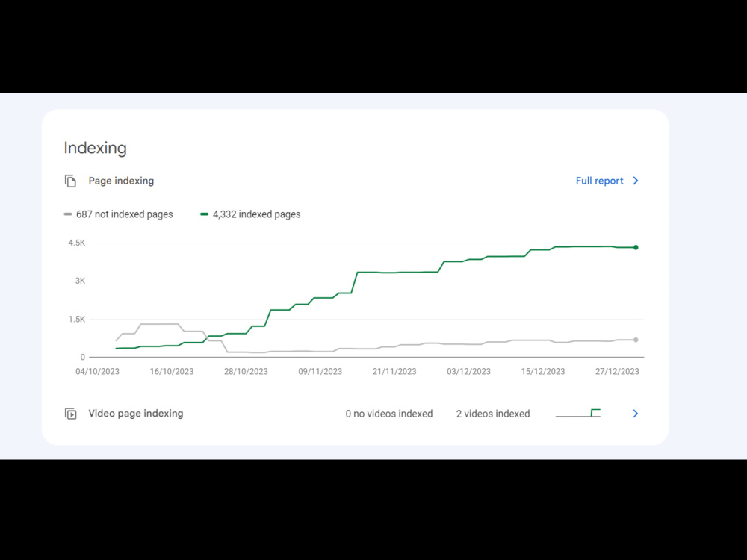Click the 27/12/2023 date axis label

617,371
